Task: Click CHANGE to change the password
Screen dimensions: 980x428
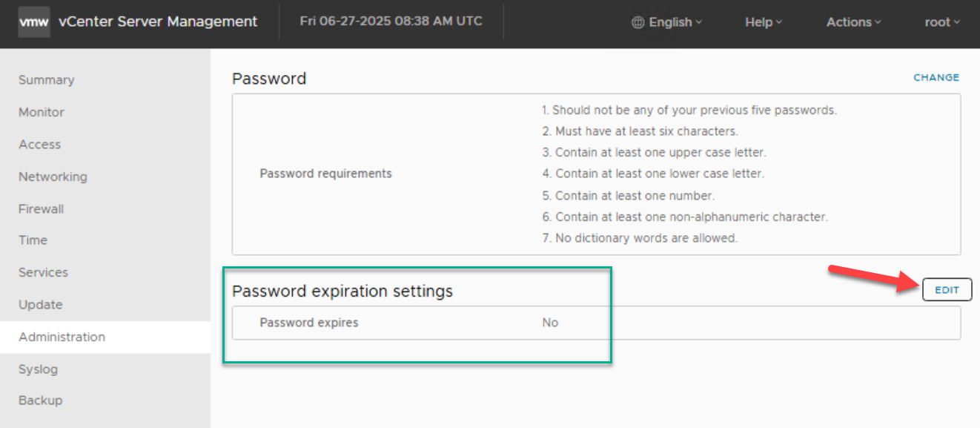Action: [936, 77]
